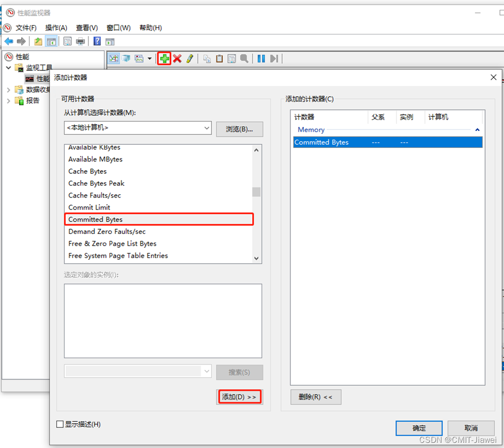Click the 添加(D) >> button
This screenshot has width=504, height=448.
(x=239, y=397)
